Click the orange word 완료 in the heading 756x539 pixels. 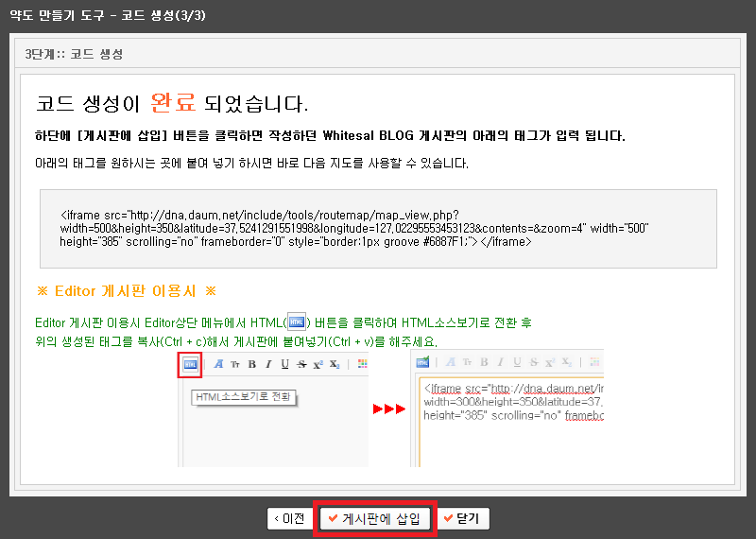coord(173,103)
